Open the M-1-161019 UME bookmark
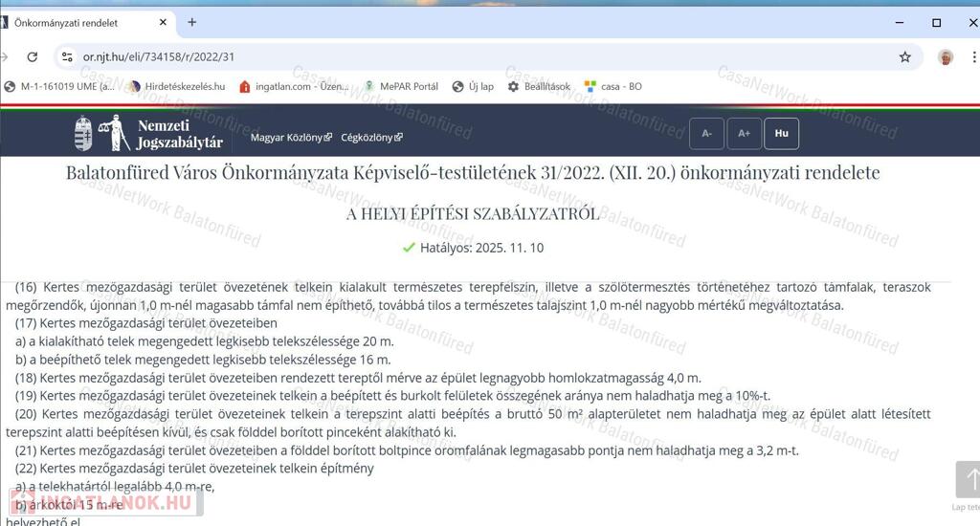980x526 pixels. coord(59,86)
